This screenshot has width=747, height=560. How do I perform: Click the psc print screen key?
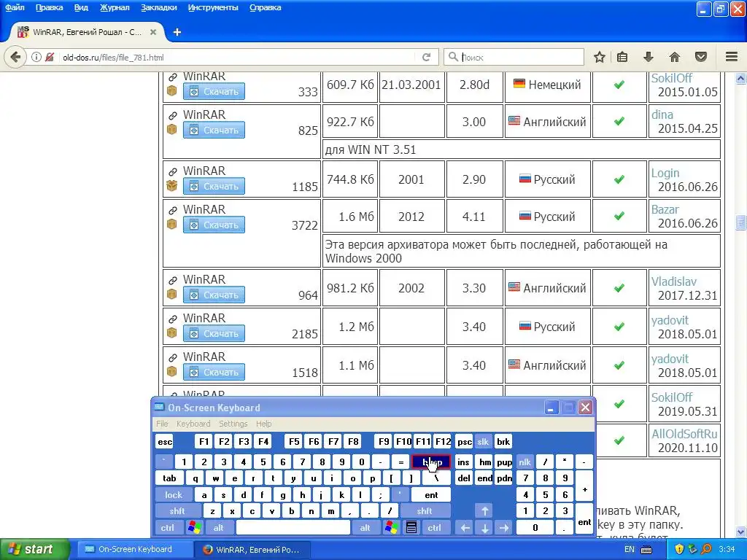click(465, 442)
